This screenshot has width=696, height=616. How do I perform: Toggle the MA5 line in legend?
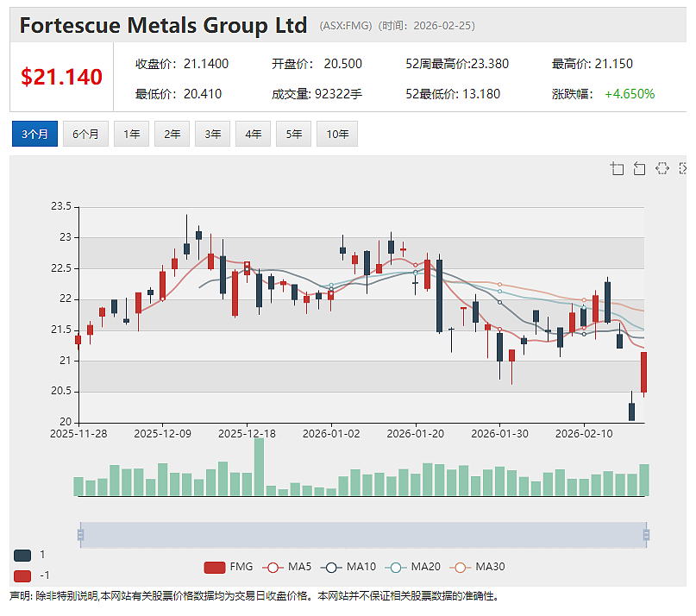coord(286,567)
